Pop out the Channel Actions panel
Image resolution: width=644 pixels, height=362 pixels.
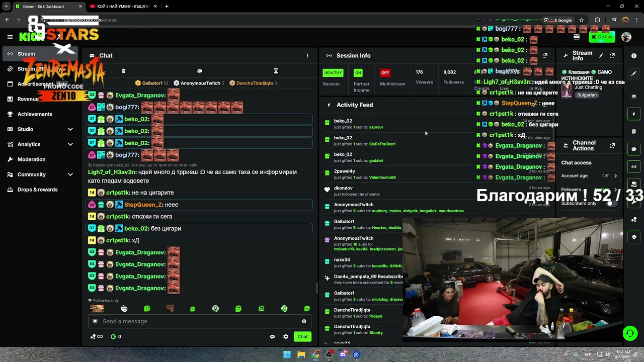point(612,146)
